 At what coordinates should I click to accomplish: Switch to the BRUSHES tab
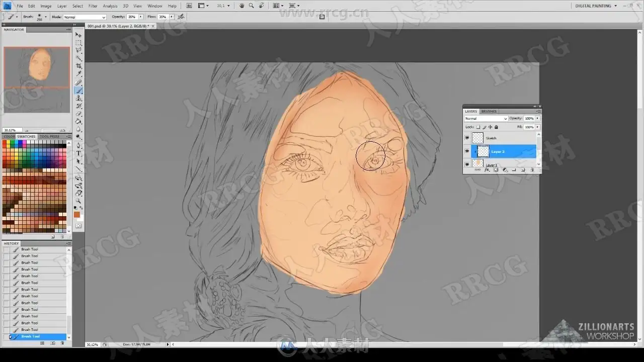(489, 111)
